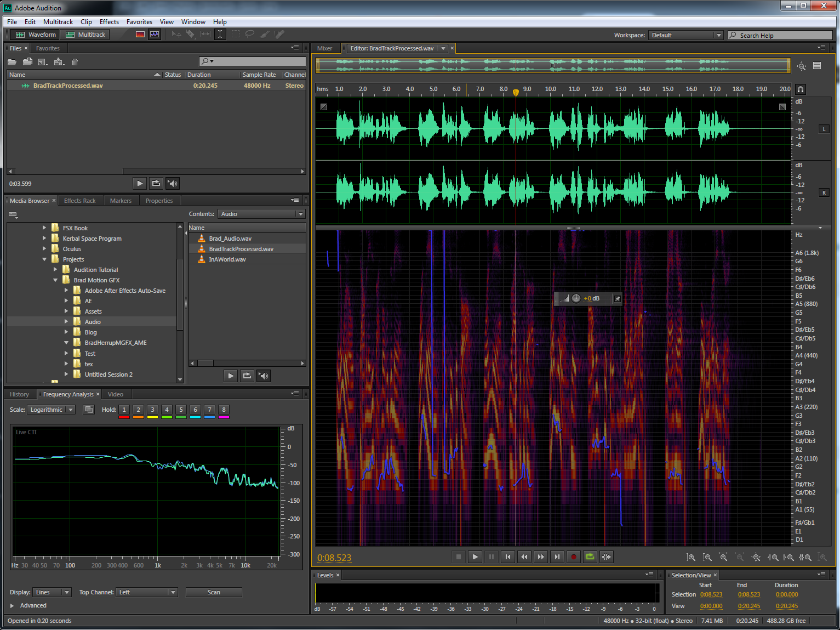Toggle the spectral pitch display icon
This screenshot has width=840, height=630.
[155, 35]
